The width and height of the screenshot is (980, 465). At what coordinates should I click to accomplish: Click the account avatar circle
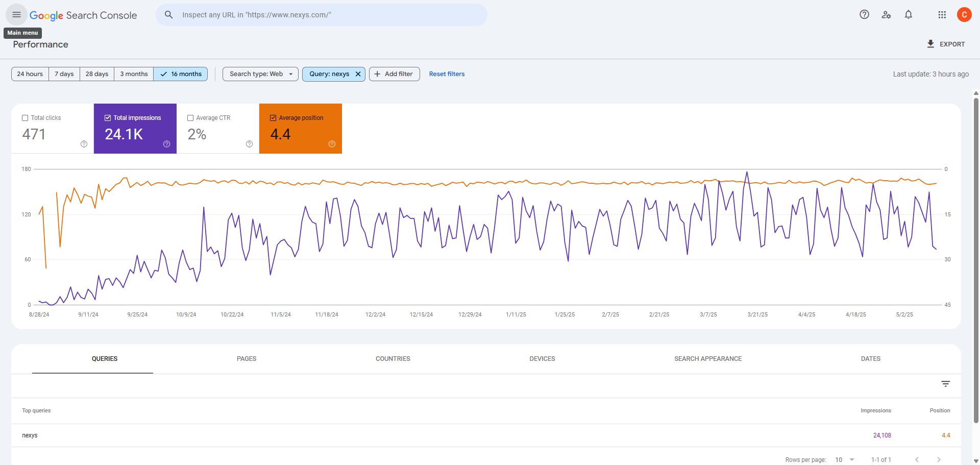[x=965, y=15]
